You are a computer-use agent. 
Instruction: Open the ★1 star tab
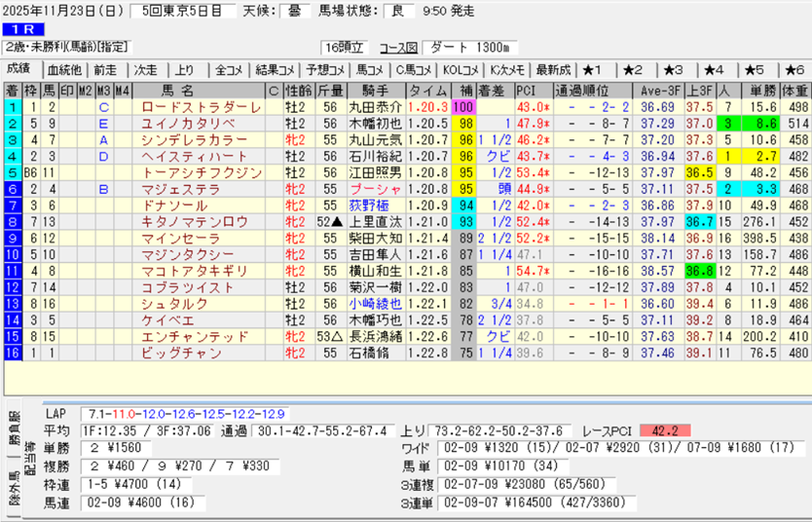pos(596,70)
